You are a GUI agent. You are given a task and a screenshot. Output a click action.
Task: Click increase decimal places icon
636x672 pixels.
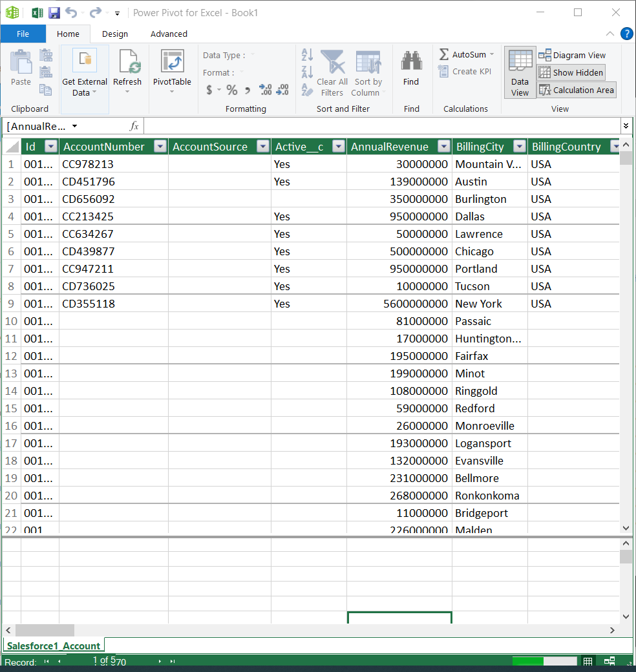pos(265,90)
